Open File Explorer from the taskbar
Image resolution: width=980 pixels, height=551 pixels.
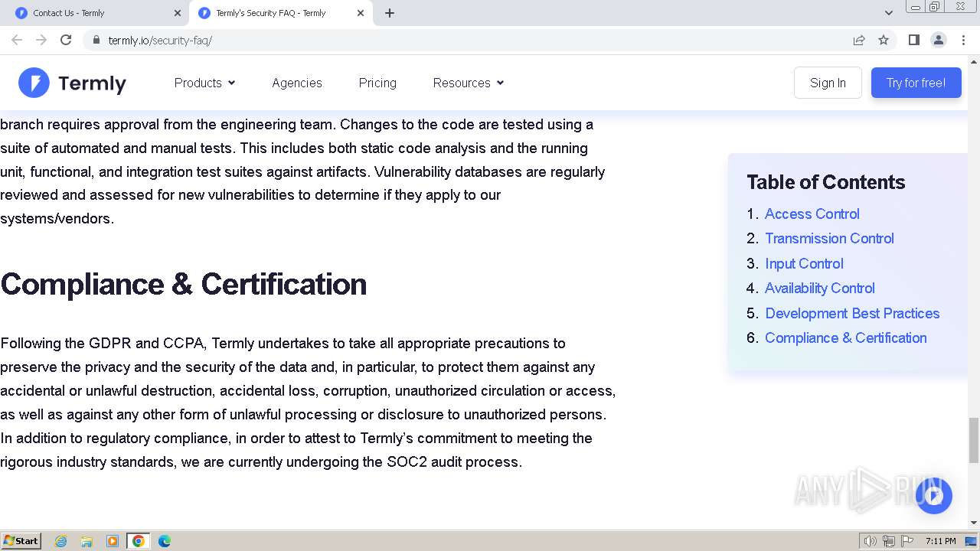tap(87, 541)
